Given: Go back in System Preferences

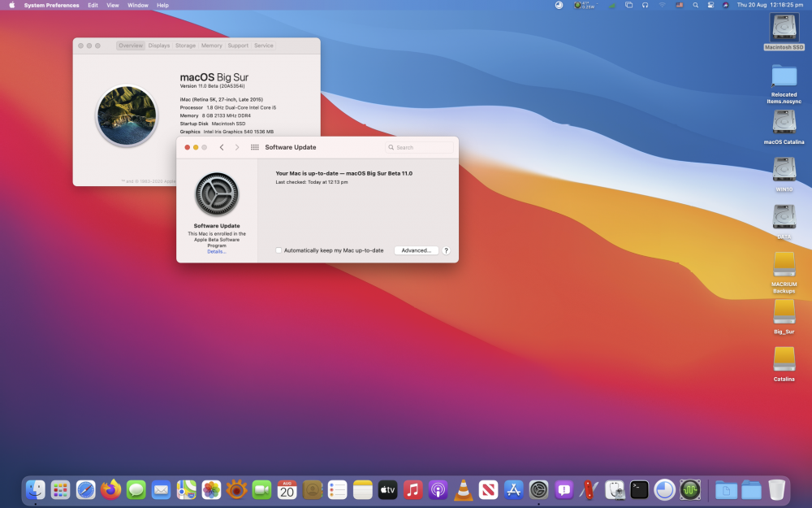Looking at the screenshot, I should (222, 147).
